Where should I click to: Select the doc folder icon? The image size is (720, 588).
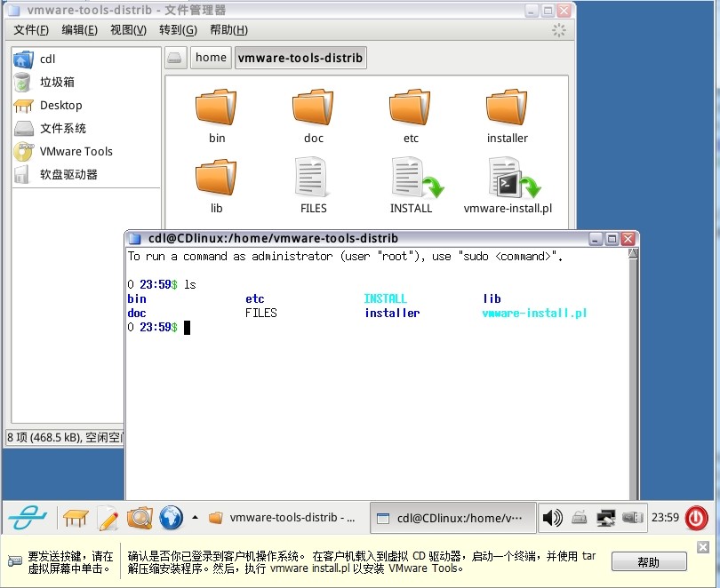click(313, 107)
